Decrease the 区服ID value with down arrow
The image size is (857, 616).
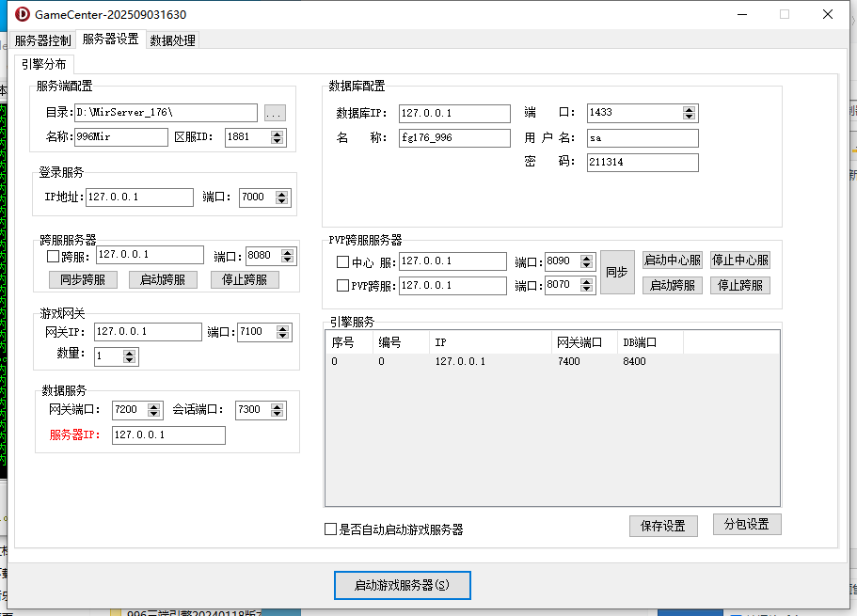(x=278, y=141)
